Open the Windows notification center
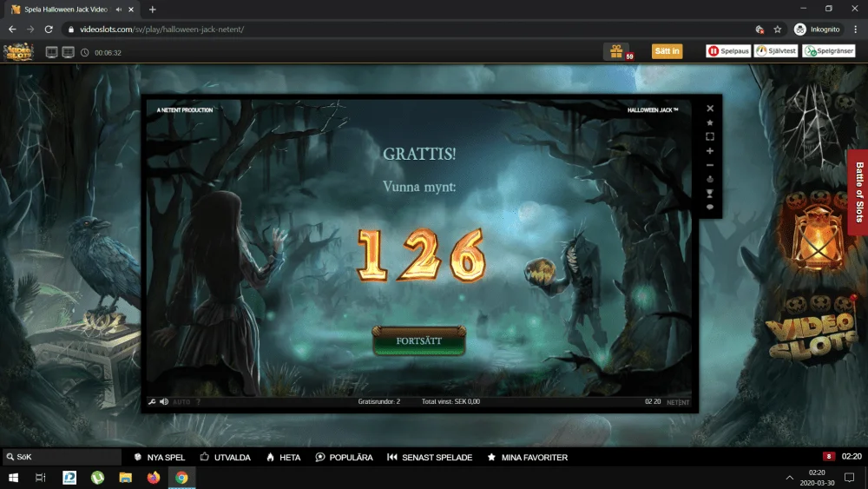868x489 pixels. click(849, 478)
